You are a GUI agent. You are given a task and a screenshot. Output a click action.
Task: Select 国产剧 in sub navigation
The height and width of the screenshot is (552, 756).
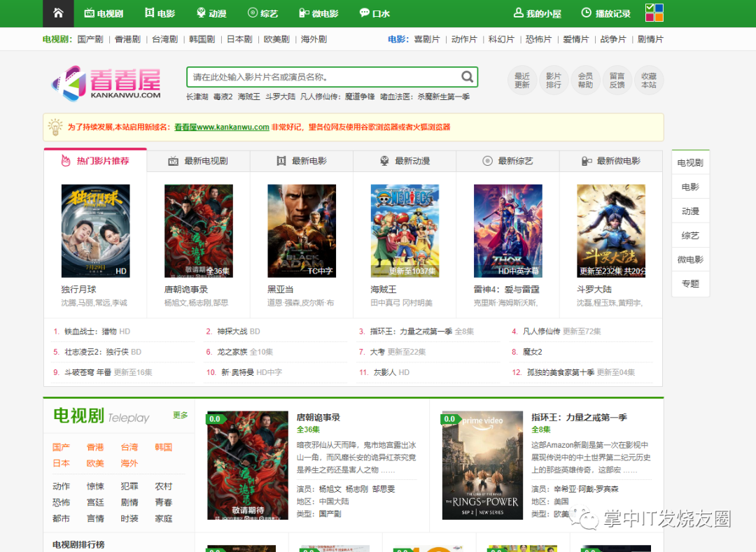click(90, 39)
